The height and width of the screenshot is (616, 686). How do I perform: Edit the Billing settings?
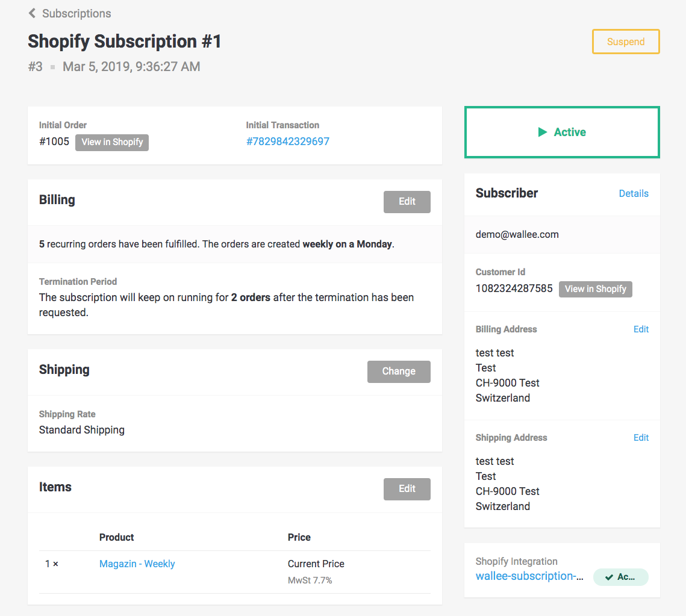point(407,202)
